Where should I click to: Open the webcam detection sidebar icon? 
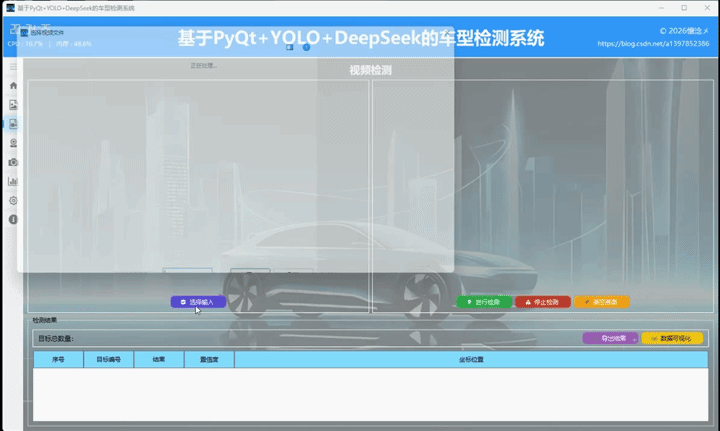13,143
